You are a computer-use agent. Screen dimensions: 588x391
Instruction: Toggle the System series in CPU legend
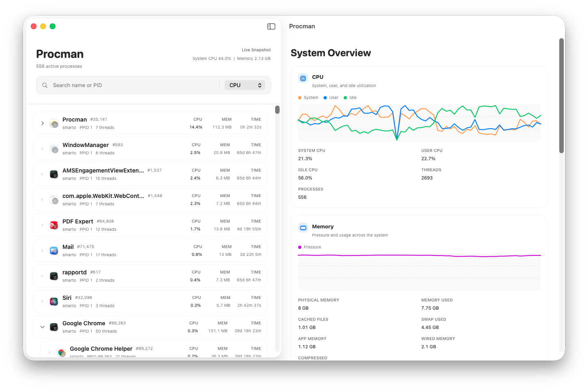tap(308, 98)
